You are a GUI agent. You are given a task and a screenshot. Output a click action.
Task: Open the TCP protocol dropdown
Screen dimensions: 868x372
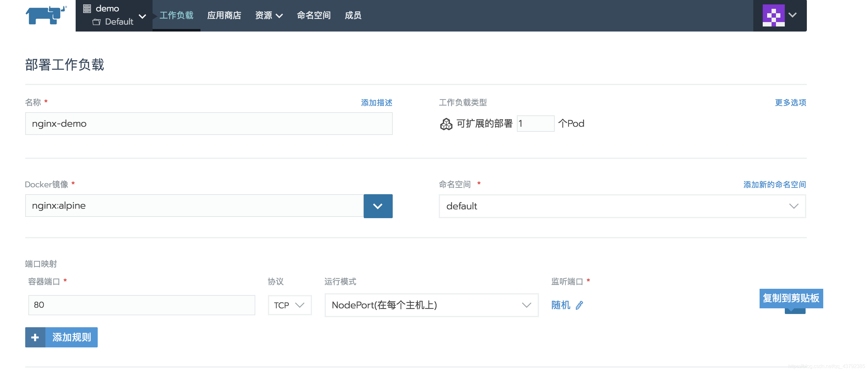click(x=289, y=305)
